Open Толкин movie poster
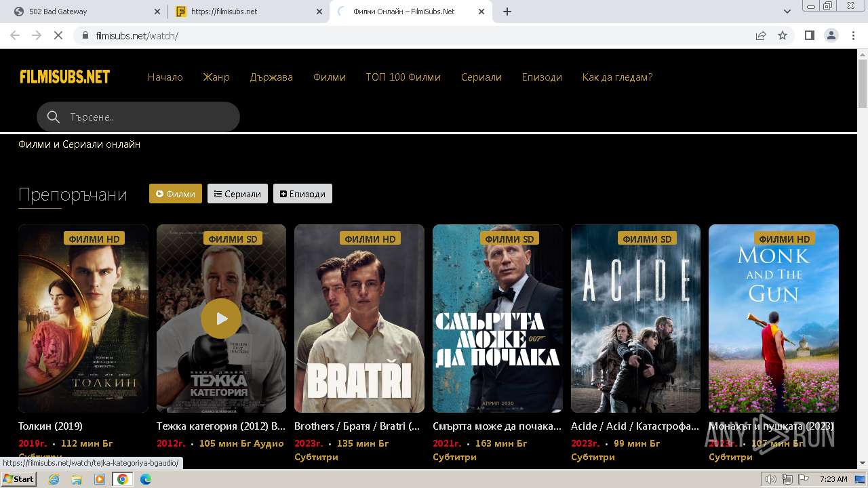This screenshot has height=488, width=868. click(x=83, y=319)
